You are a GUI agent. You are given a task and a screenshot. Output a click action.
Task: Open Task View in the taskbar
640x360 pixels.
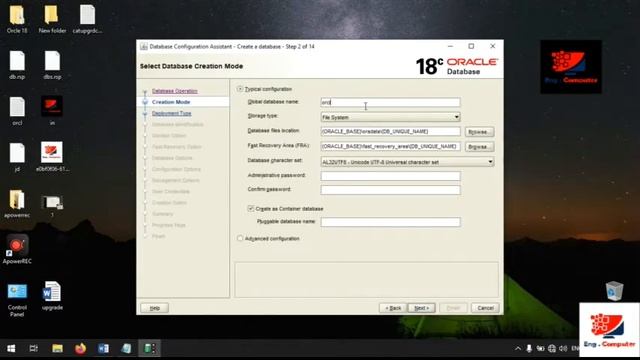(34, 349)
